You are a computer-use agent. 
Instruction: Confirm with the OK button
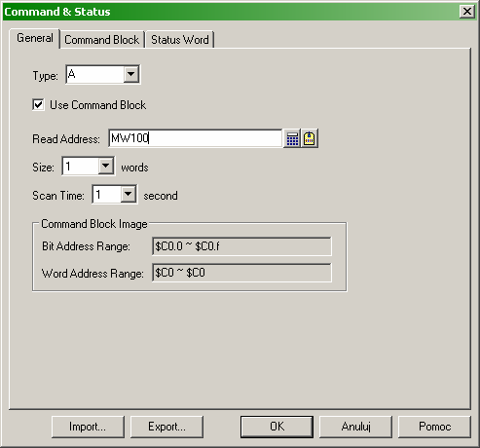(x=277, y=427)
